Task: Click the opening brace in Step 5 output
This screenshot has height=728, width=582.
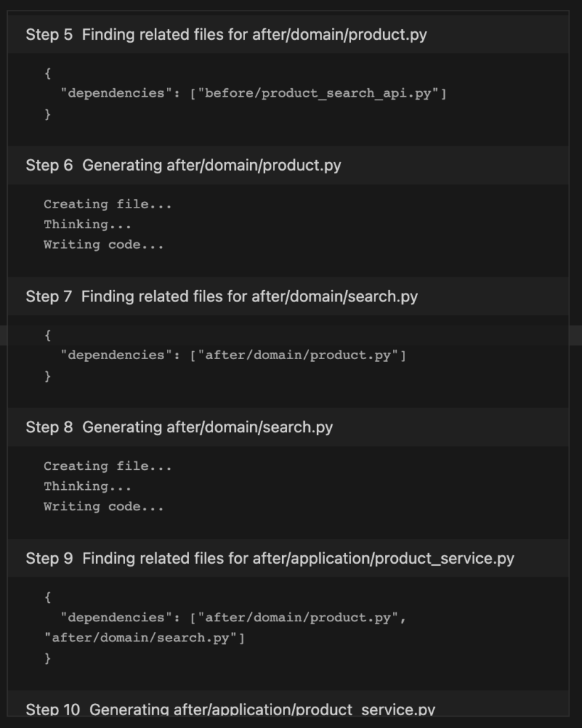Action: click(x=48, y=73)
